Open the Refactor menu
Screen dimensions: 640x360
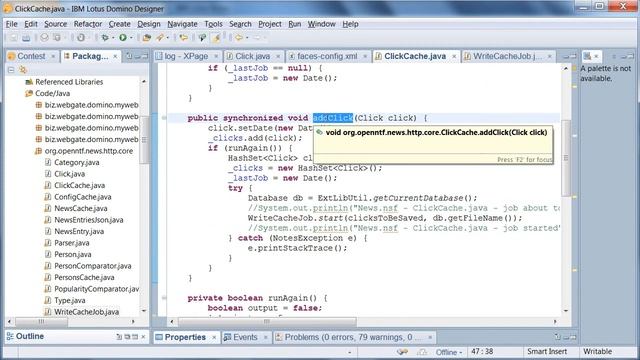click(88, 24)
